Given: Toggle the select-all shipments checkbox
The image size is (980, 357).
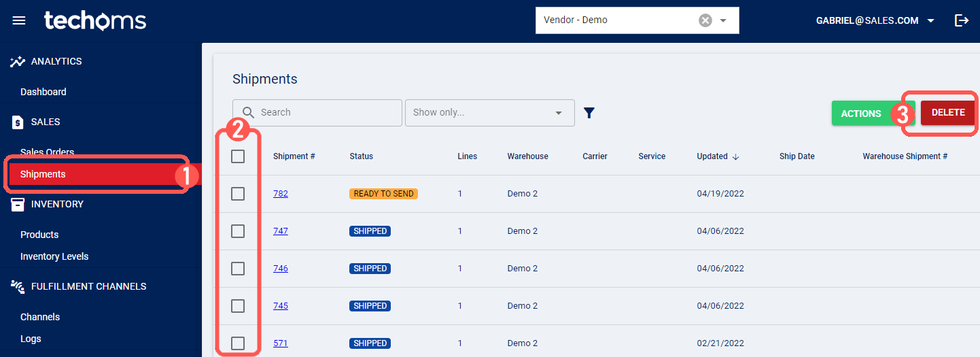Looking at the screenshot, I should click(238, 156).
